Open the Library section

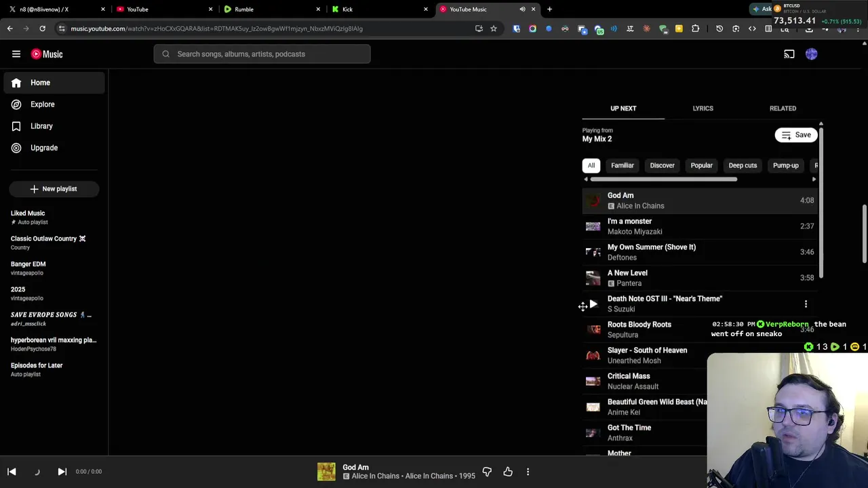coord(54,126)
